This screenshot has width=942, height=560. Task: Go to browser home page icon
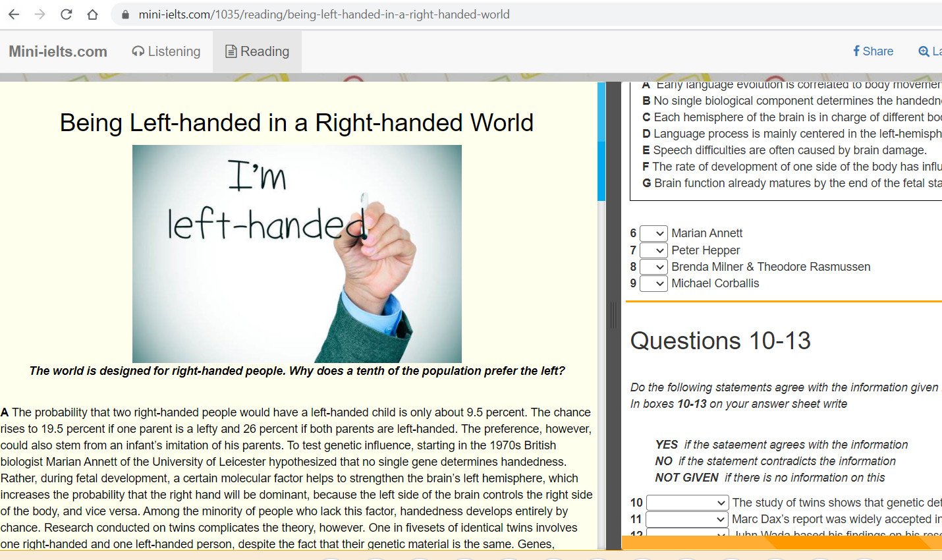pyautogui.click(x=92, y=14)
